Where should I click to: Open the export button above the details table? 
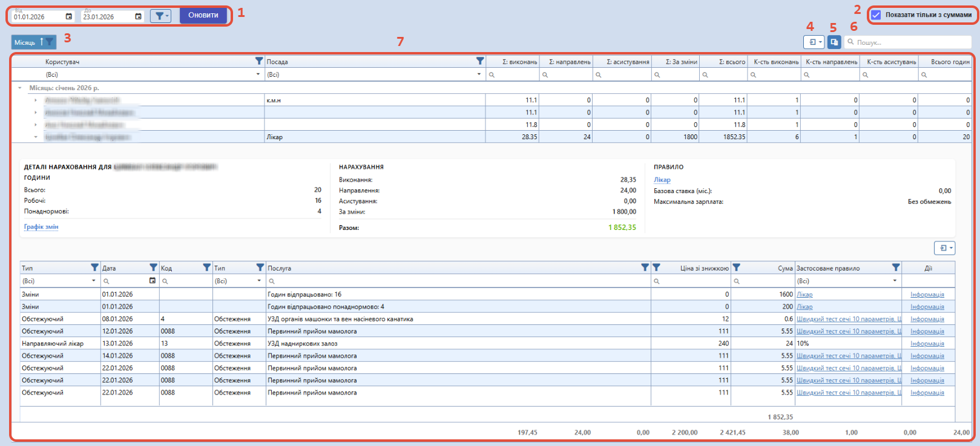[944, 248]
